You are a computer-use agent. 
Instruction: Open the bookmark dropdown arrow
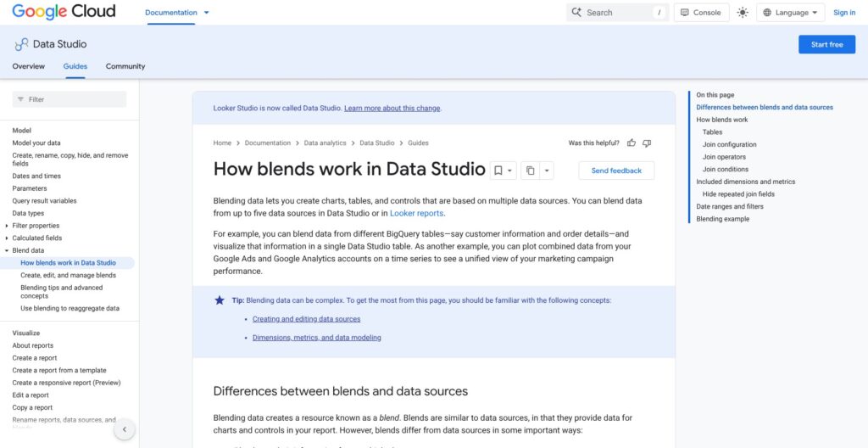509,171
